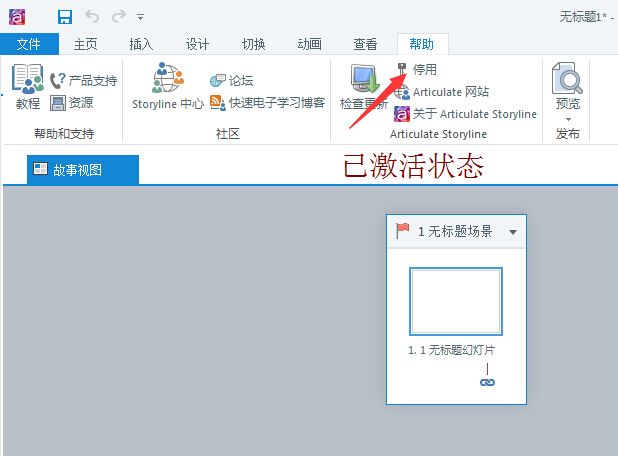Switch to the 主页 ribbon tab

[86, 44]
